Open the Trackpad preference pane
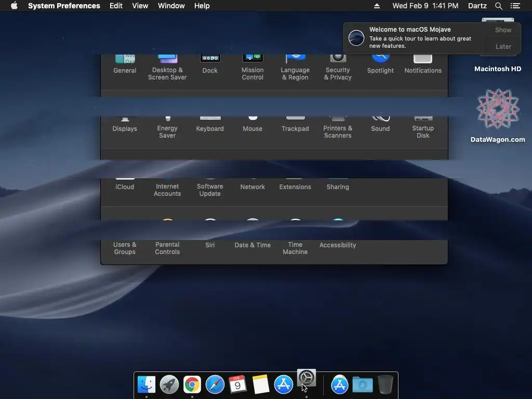Viewport: 532px width, 399px height. tap(295, 125)
